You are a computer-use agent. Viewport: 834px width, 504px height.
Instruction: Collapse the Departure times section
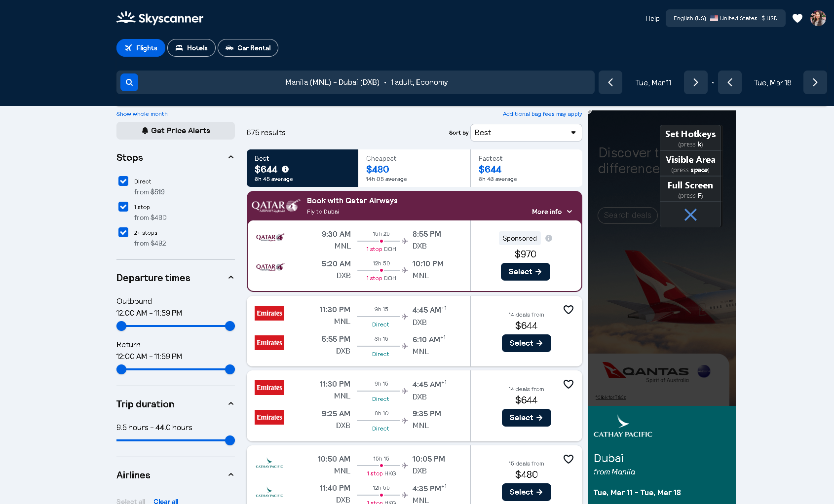tap(230, 278)
